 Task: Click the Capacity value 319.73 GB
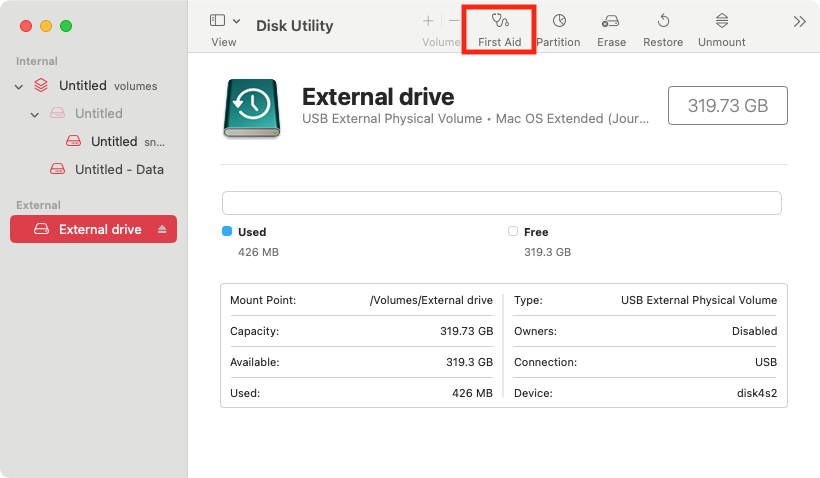466,331
